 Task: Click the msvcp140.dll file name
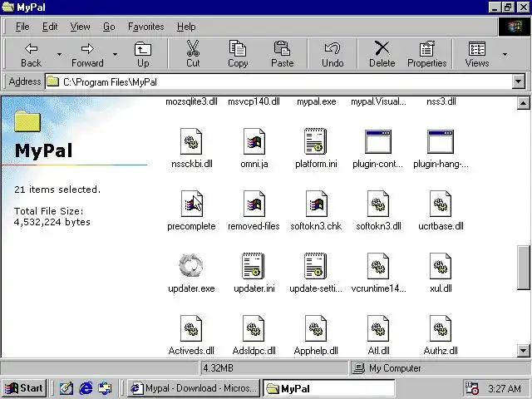click(254, 101)
